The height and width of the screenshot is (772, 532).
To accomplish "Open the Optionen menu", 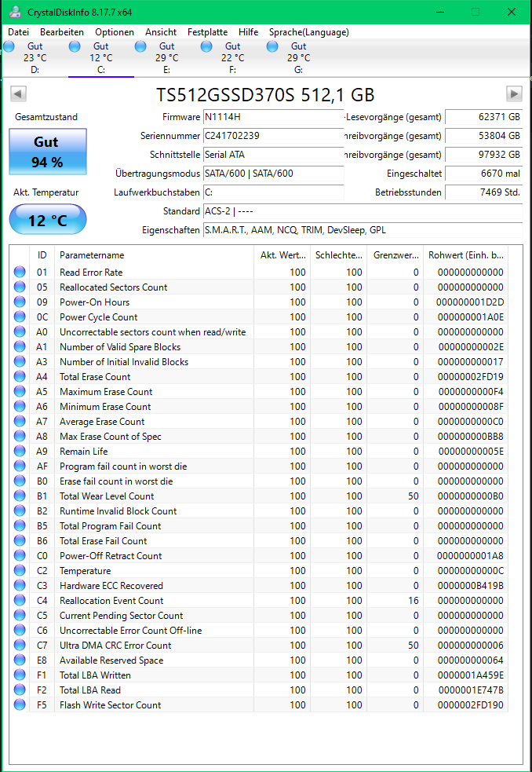I will pyautogui.click(x=115, y=32).
